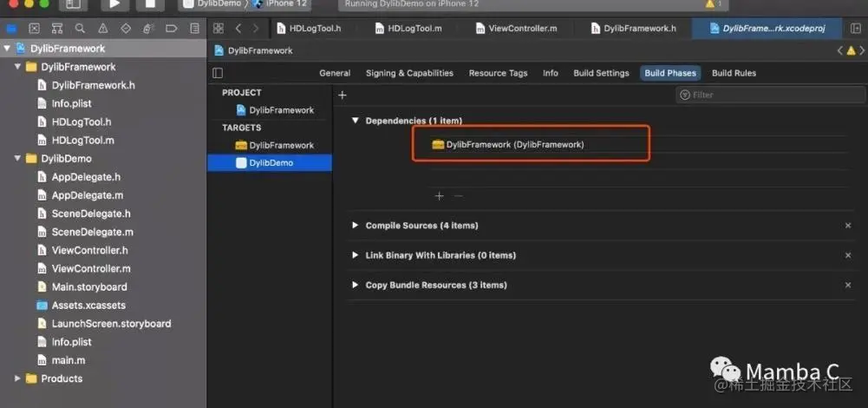
Task: Add an editor on the right
Action: point(855,29)
